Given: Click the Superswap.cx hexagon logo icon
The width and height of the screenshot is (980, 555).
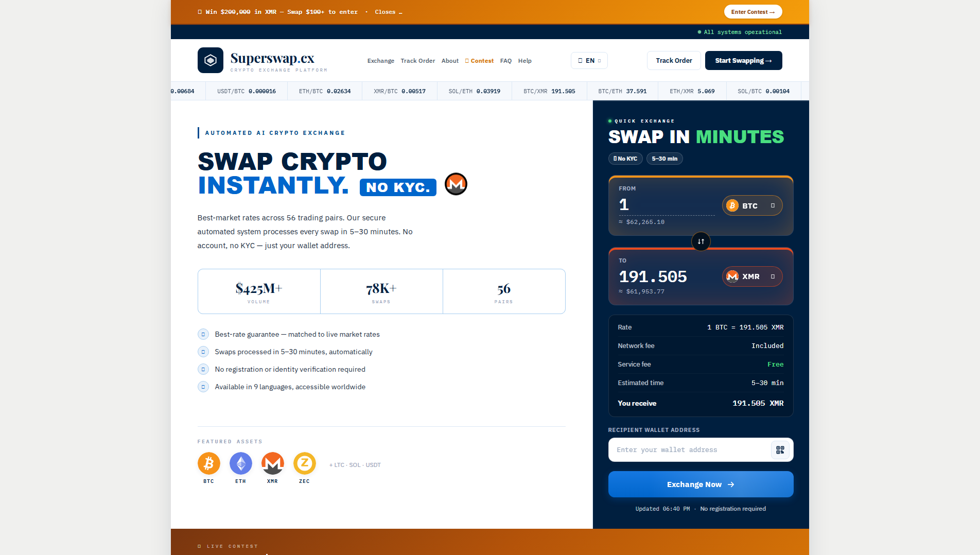Looking at the screenshot, I should click(211, 60).
